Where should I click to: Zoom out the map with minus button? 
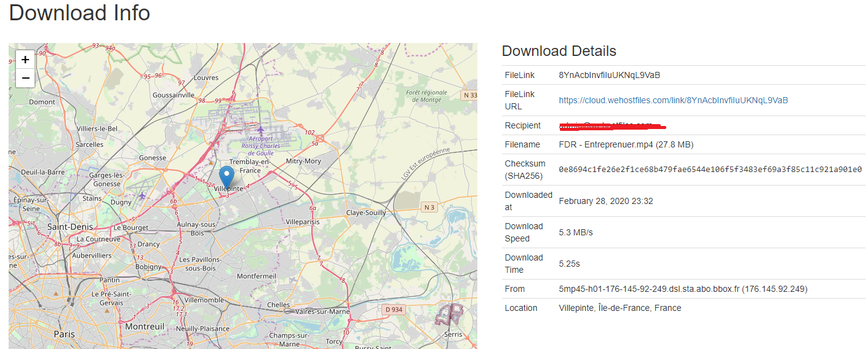pos(25,78)
